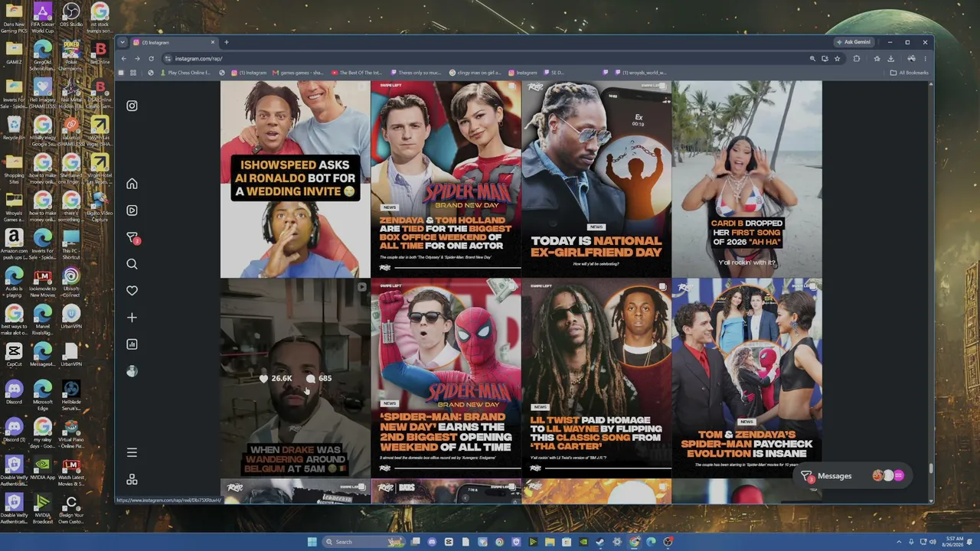
Task: Show hidden system tray icons chevron
Action: tap(900, 542)
